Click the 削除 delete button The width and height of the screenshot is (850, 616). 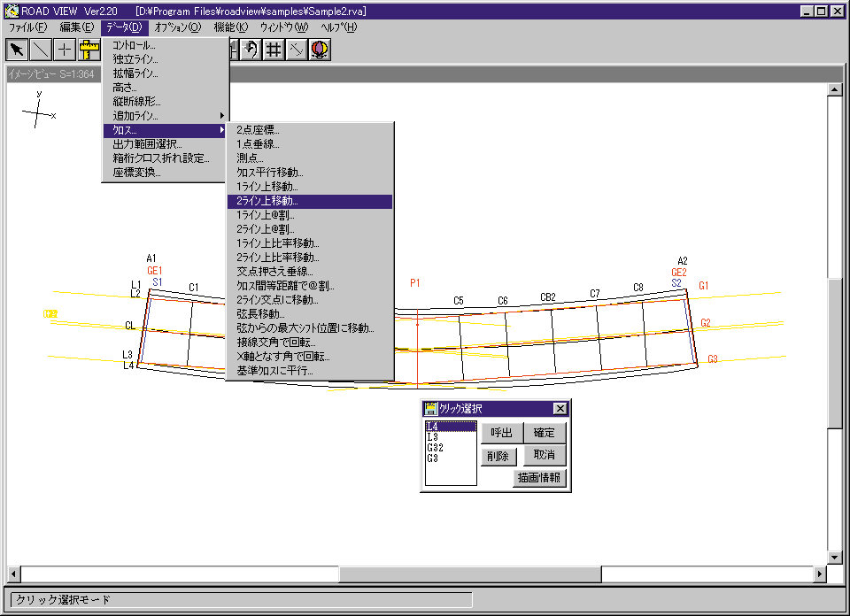[498, 456]
